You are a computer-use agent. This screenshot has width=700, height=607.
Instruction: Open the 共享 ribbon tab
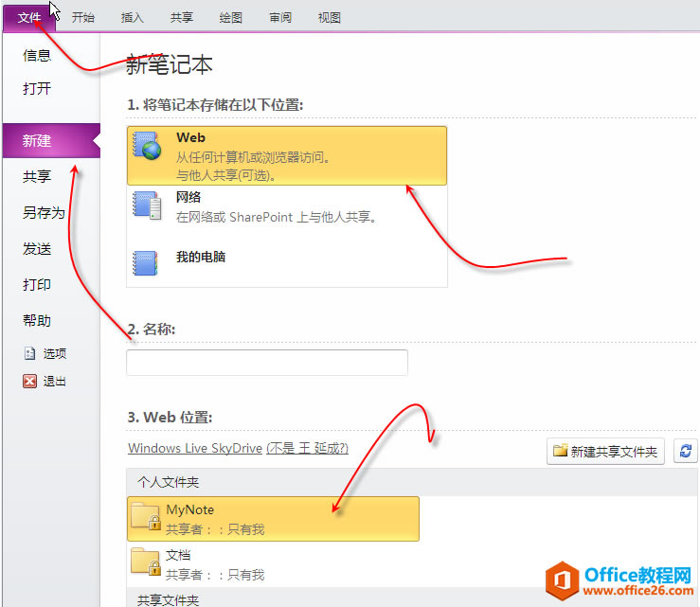point(181,18)
